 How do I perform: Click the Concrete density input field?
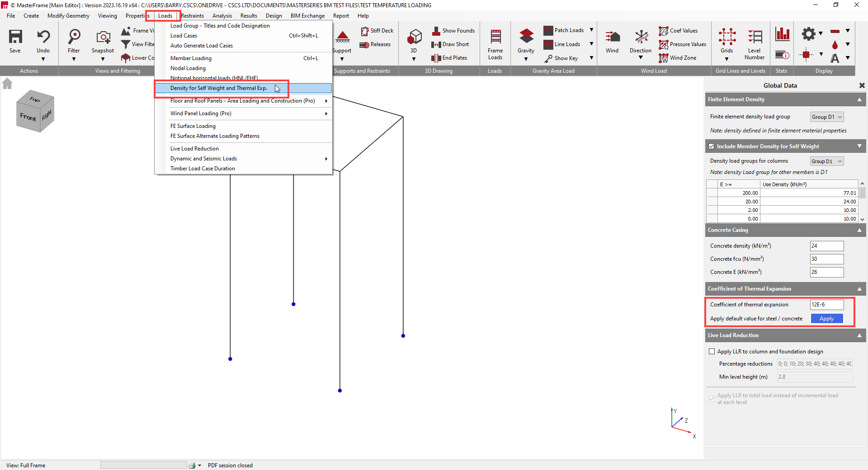[x=827, y=246]
